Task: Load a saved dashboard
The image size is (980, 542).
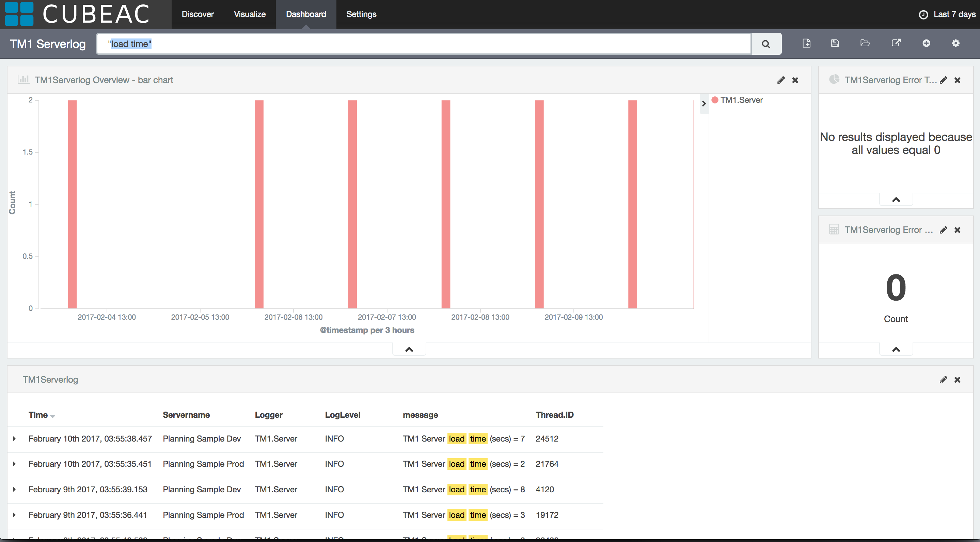Action: coord(865,43)
